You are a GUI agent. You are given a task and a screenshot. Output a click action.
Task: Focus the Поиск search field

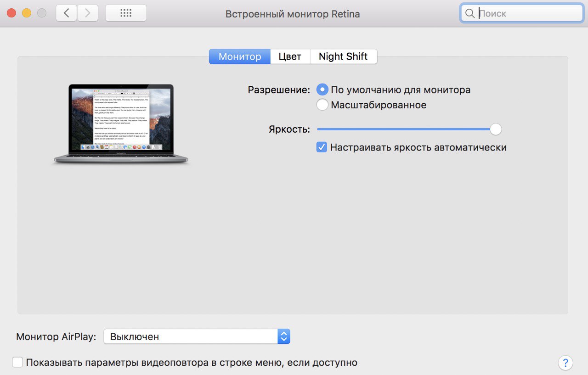[x=522, y=13]
